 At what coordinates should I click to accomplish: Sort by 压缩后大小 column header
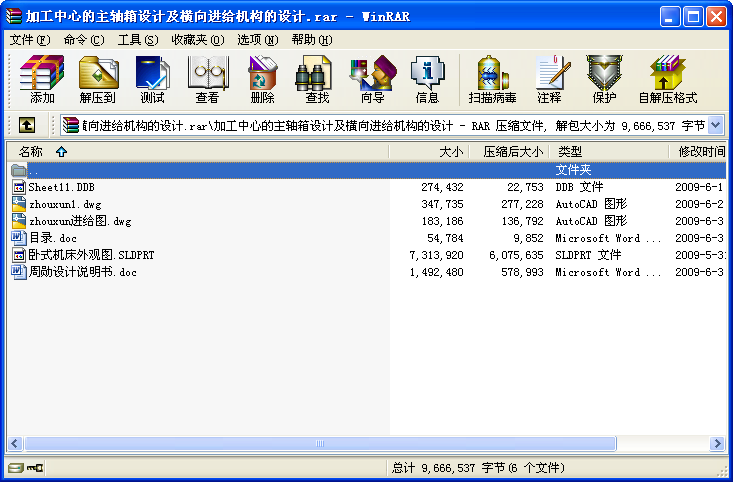click(513, 151)
